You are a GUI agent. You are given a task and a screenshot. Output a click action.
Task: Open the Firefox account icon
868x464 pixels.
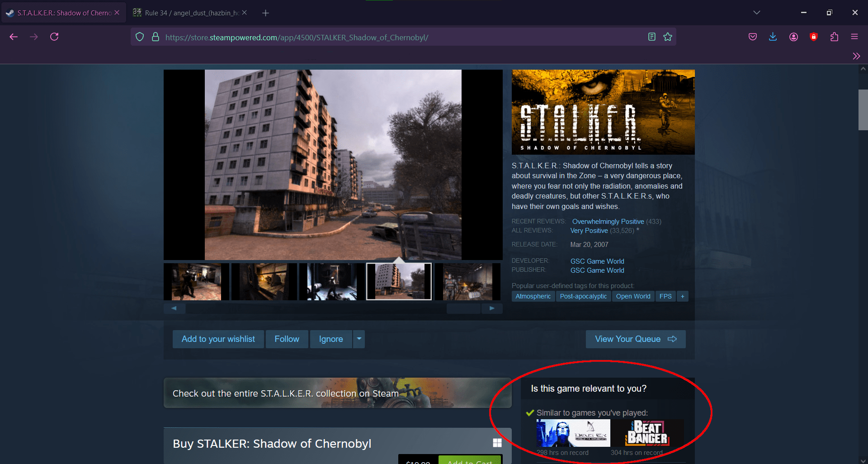tap(793, 37)
